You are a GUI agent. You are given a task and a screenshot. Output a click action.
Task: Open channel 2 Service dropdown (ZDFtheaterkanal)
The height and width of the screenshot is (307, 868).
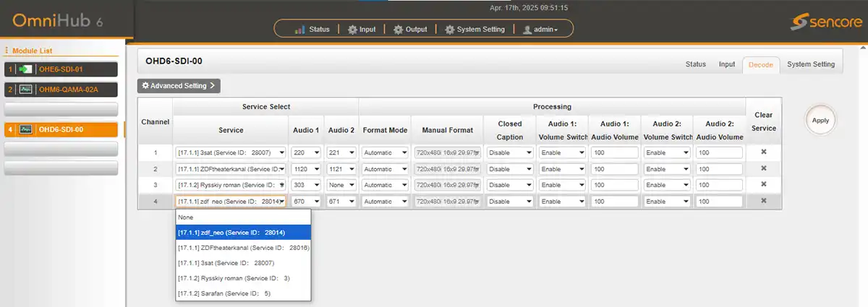231,169
